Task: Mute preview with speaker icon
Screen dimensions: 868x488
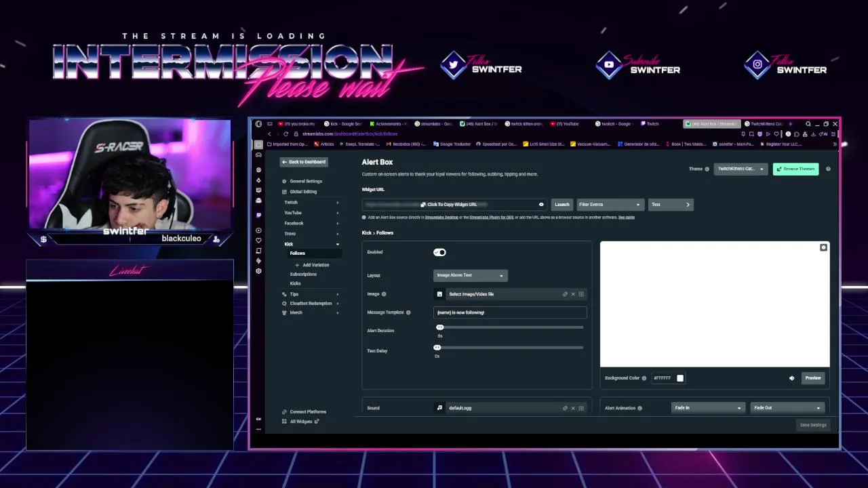Action: click(x=791, y=378)
